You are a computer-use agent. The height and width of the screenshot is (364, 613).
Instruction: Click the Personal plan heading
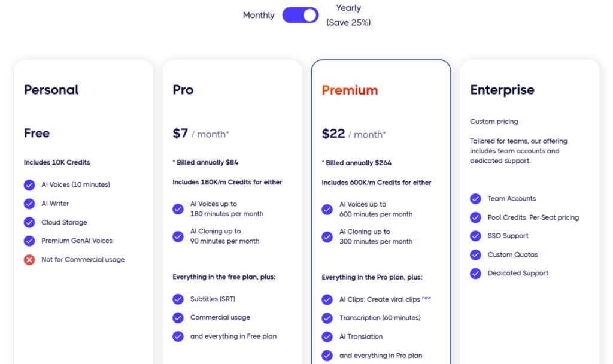(x=51, y=89)
